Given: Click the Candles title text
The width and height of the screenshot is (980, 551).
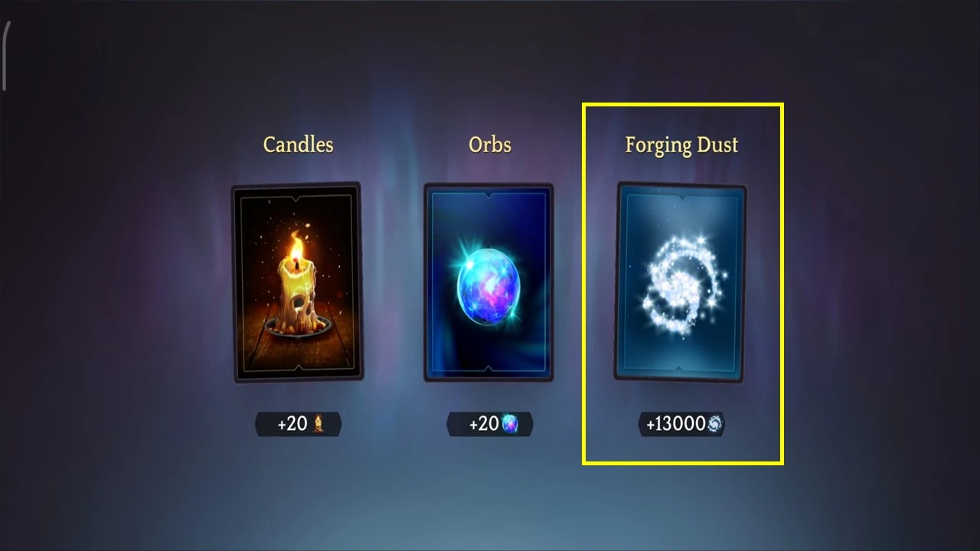Looking at the screenshot, I should 298,145.
